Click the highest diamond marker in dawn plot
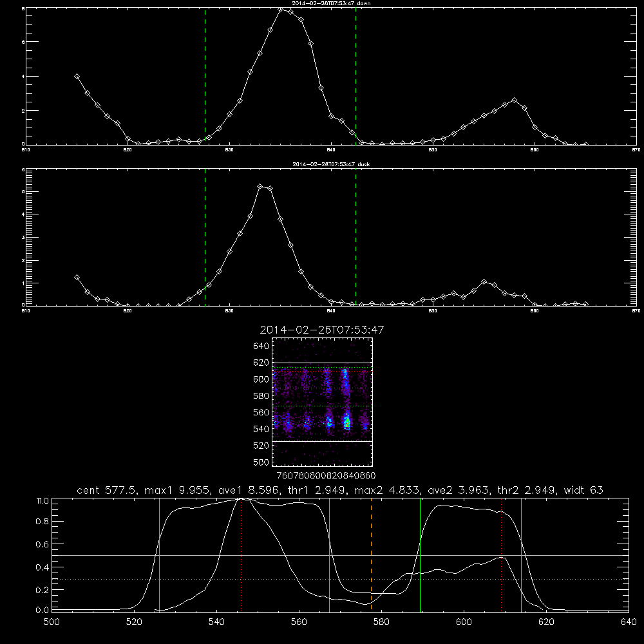This screenshot has height=644, width=644. (281, 10)
